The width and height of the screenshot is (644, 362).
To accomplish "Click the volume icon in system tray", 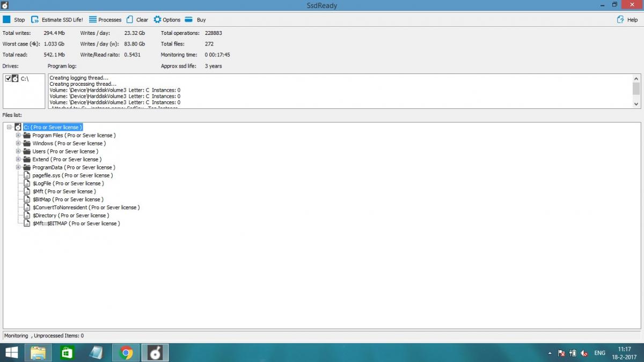I will (584, 353).
